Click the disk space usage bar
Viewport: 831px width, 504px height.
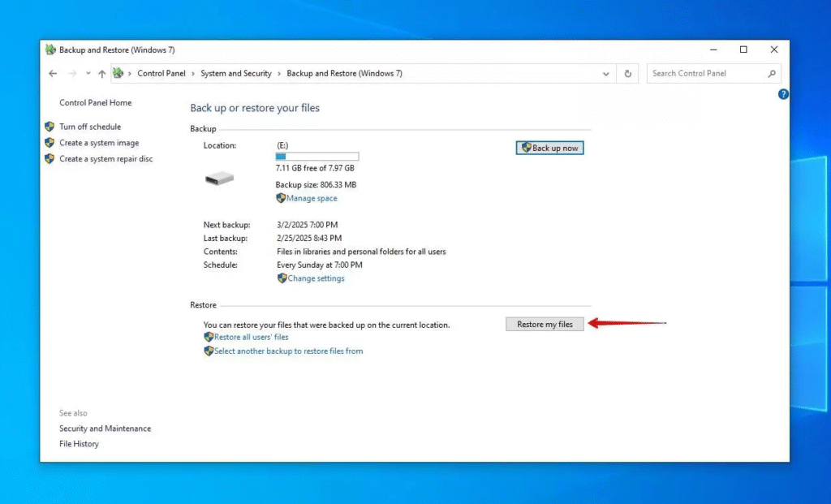tap(317, 157)
